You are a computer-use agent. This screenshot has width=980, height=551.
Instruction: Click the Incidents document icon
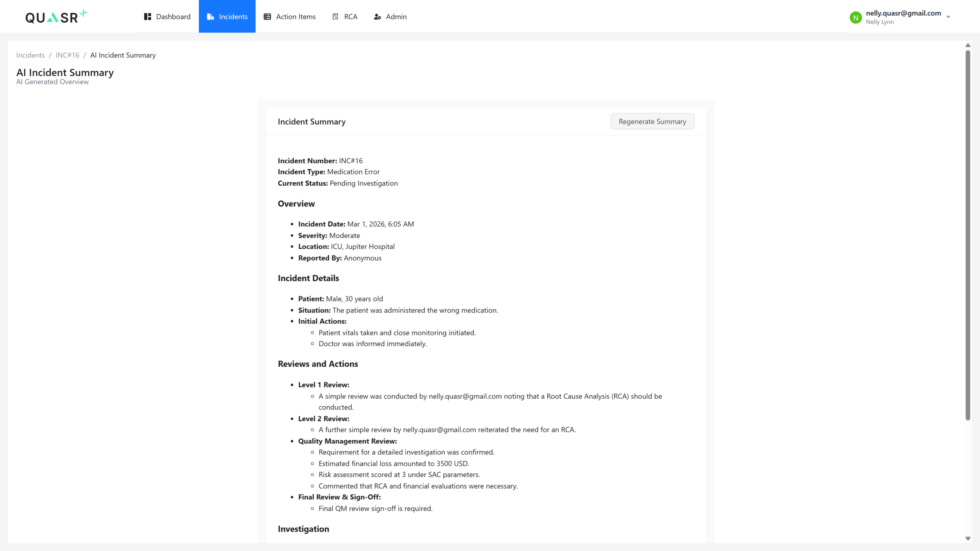coord(210,16)
